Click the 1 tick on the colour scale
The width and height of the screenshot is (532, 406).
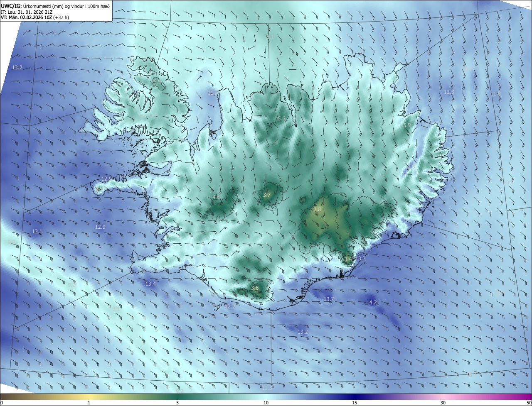89,403
